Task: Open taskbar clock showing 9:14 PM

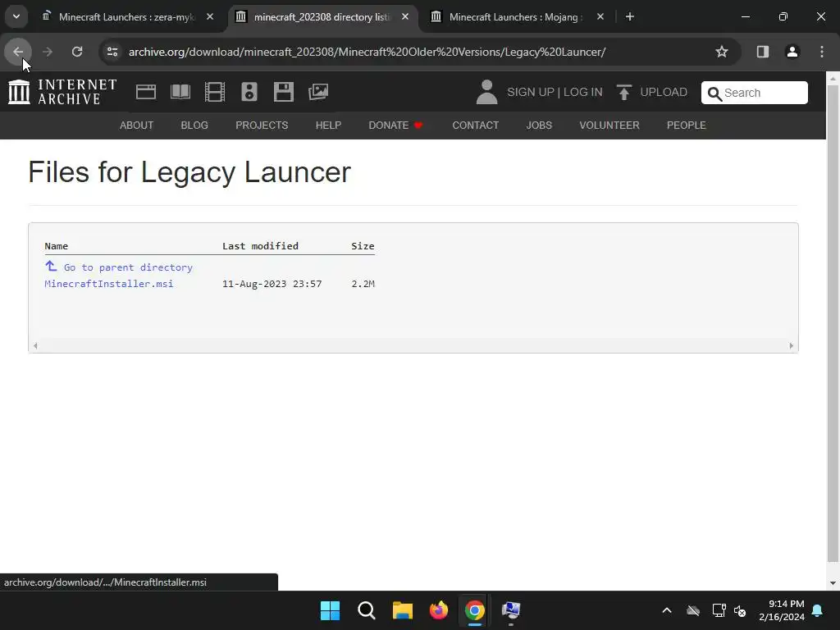Action: (x=782, y=610)
